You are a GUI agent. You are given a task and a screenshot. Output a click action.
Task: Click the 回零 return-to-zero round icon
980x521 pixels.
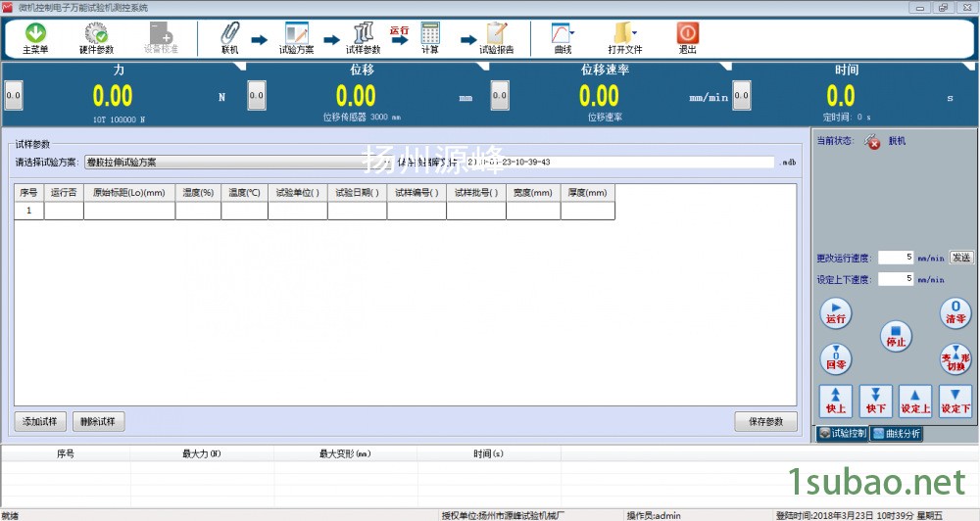tap(836, 358)
